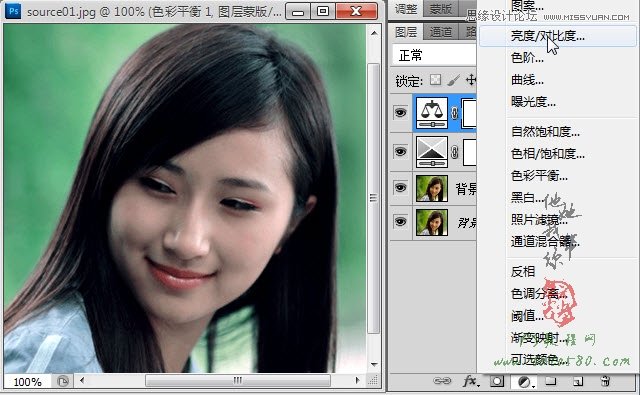
Task: Choose 色调分离... from the menu
Action: tap(539, 293)
